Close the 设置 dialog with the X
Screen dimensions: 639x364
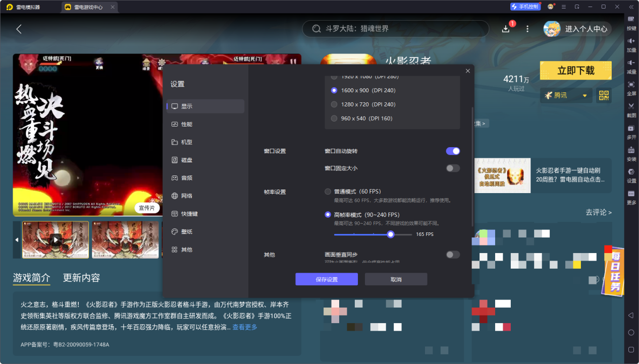pos(468,71)
